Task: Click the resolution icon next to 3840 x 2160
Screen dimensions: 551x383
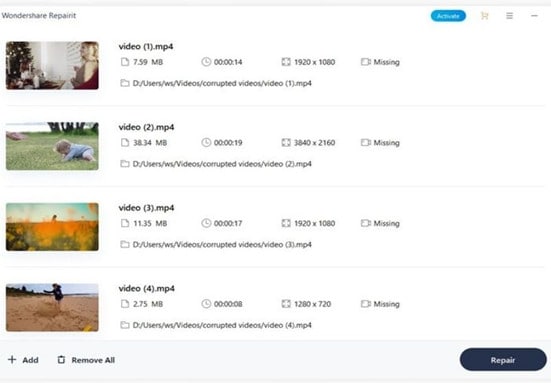Action: [x=286, y=143]
